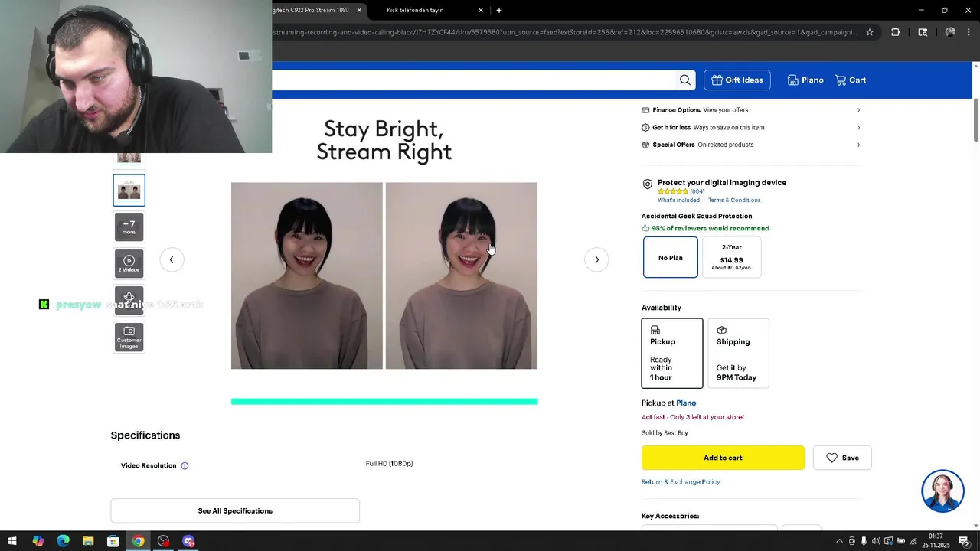The image size is (980, 551).
Task: Choose the Shipping availability option
Action: 738,354
